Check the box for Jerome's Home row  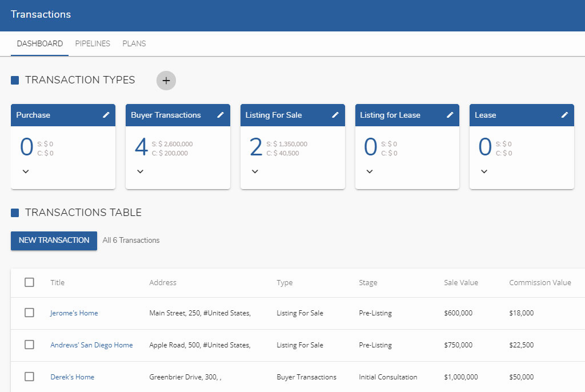point(29,313)
